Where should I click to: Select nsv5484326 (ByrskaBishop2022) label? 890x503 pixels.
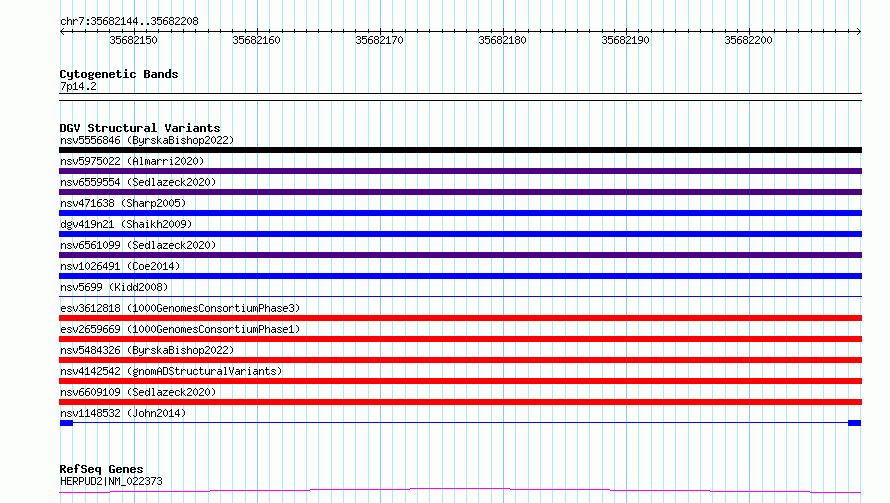(147, 350)
